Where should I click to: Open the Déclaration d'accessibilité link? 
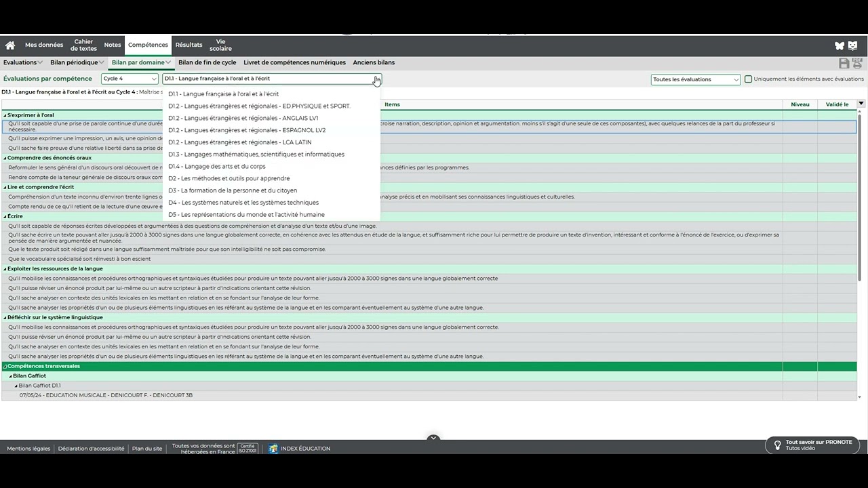pos(91,449)
